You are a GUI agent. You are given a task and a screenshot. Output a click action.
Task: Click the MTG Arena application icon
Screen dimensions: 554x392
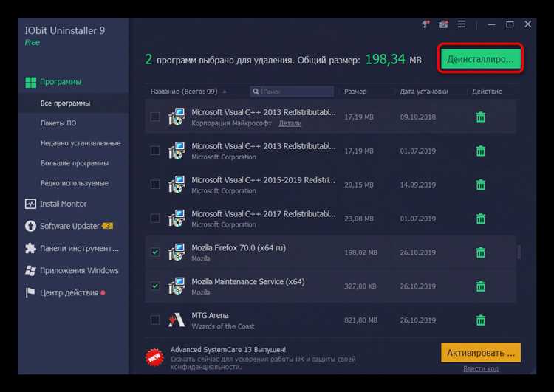tap(177, 320)
